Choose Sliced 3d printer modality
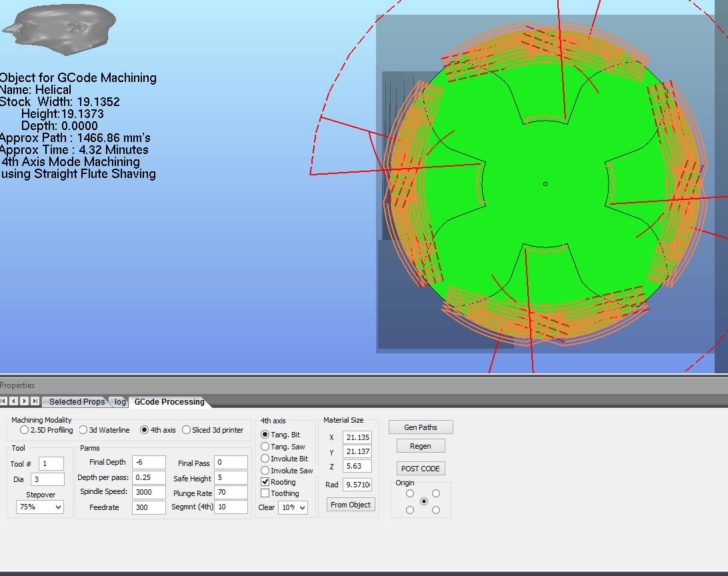This screenshot has height=576, width=728. [x=187, y=430]
